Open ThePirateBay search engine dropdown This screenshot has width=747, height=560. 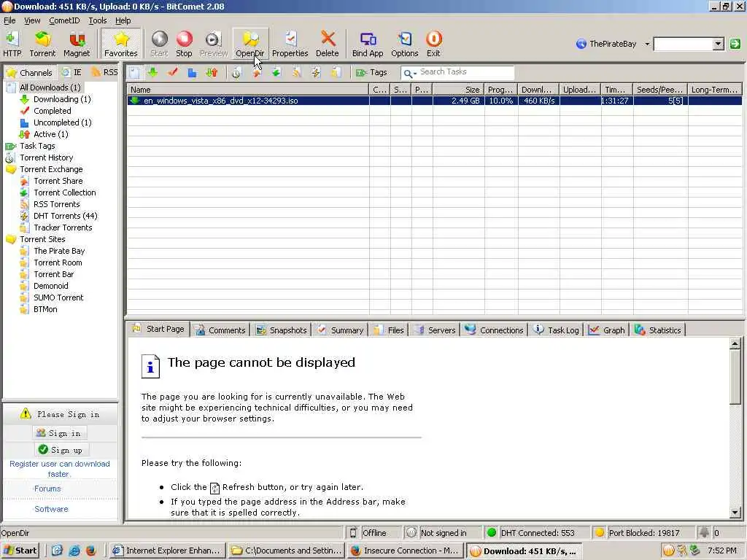pyautogui.click(x=647, y=44)
